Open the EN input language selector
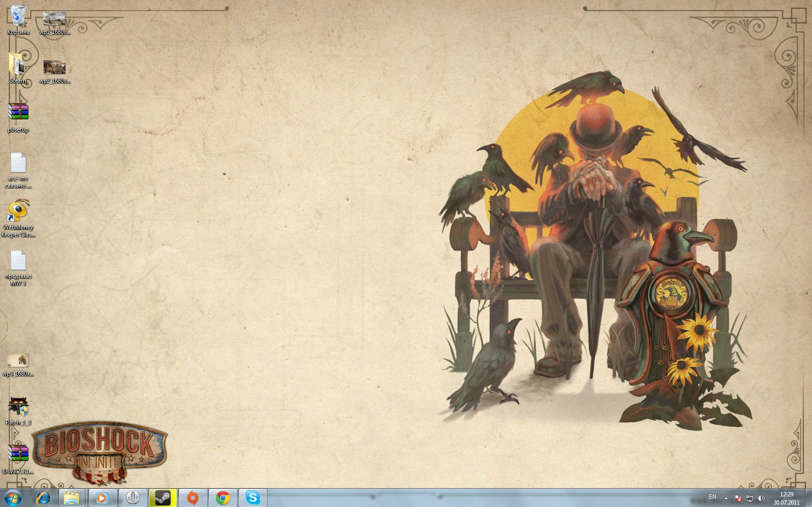Image resolution: width=812 pixels, height=507 pixels. pos(712,497)
